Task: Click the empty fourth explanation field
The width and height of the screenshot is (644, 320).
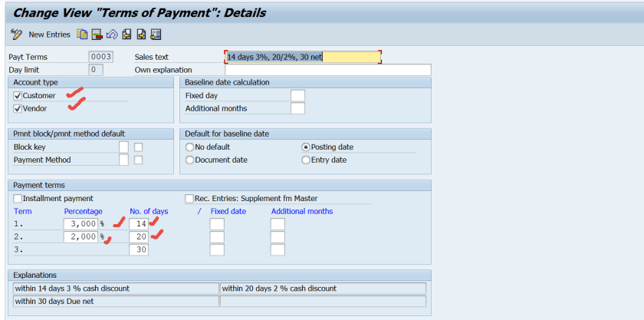Action: (324, 301)
